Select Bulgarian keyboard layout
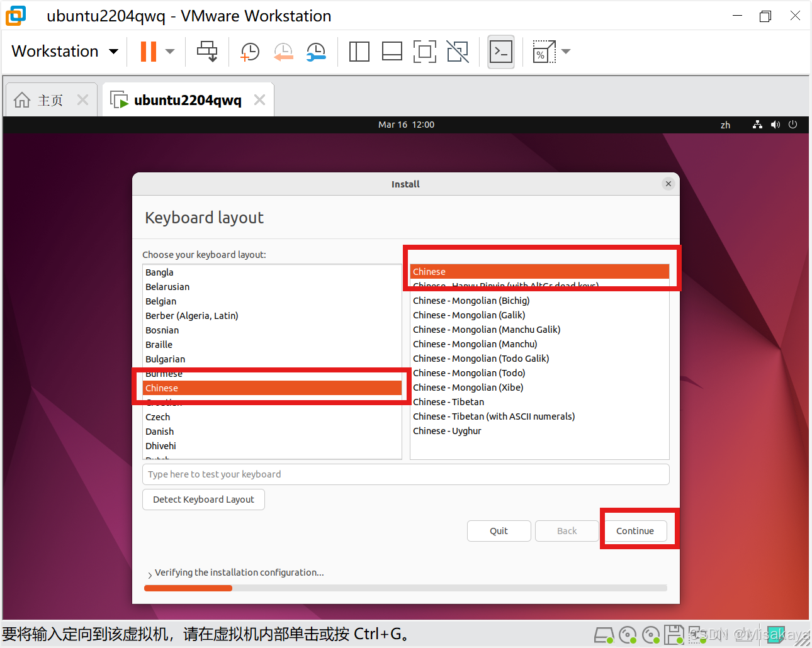 (x=272, y=359)
